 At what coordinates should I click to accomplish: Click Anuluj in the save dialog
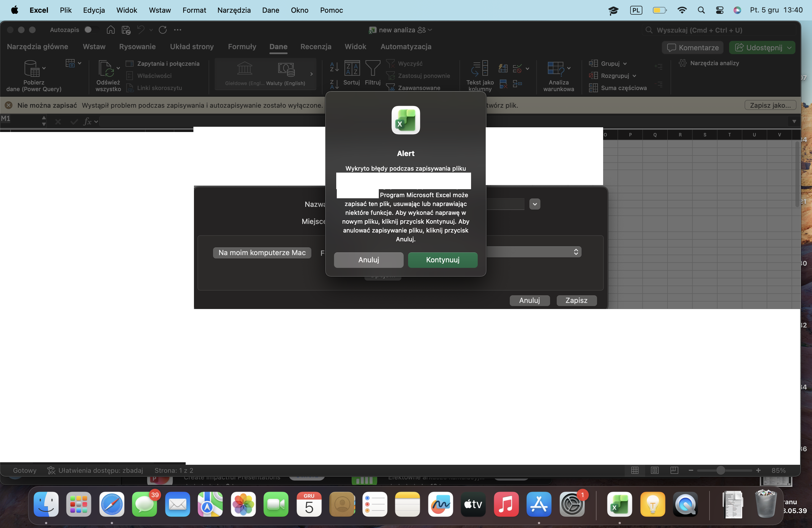click(x=529, y=300)
